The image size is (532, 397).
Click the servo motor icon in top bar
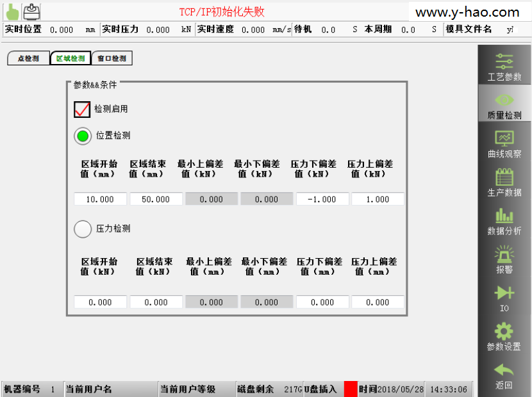31,11
